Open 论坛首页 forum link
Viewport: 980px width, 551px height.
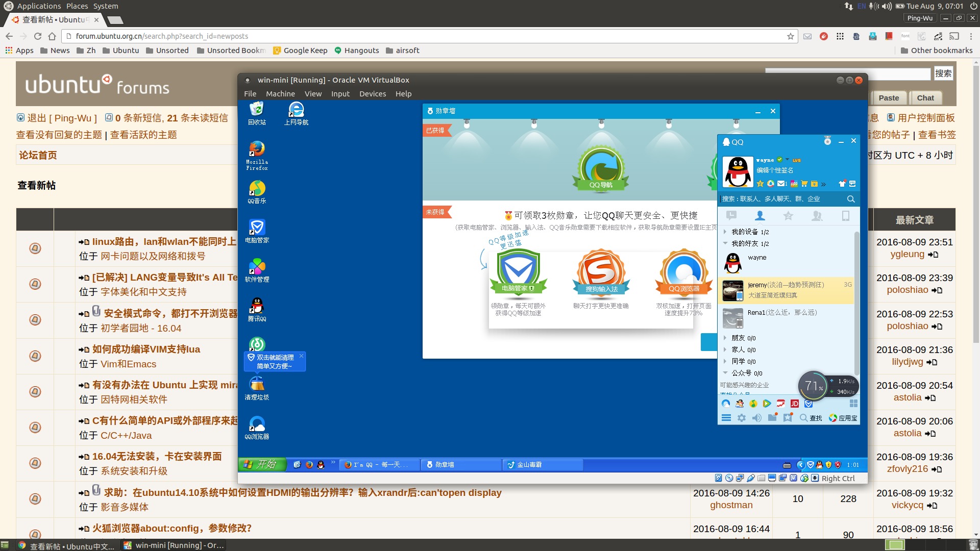pos(38,155)
